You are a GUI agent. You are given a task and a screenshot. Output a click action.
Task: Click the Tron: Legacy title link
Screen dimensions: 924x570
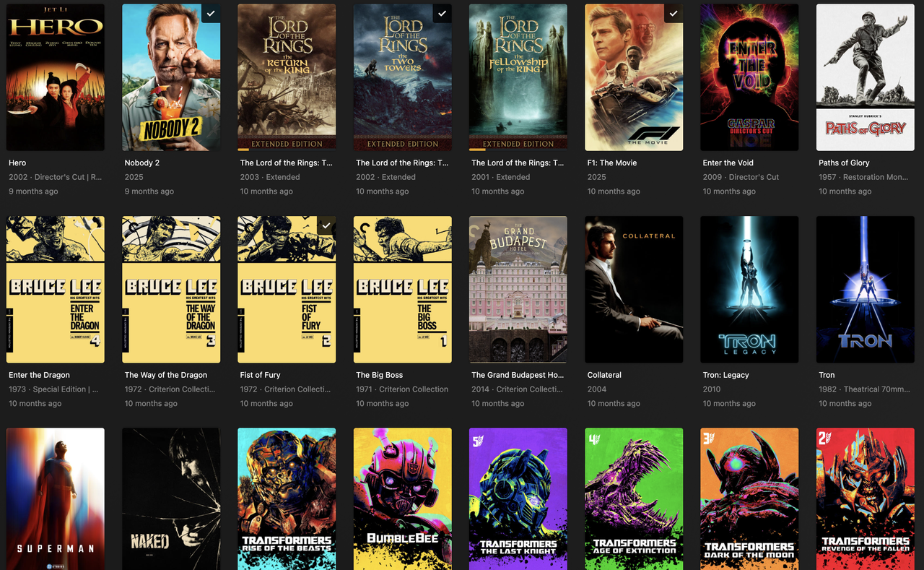click(726, 376)
